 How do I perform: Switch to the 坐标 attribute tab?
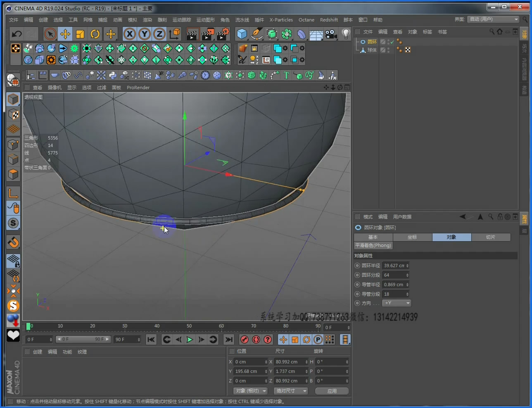tap(412, 237)
